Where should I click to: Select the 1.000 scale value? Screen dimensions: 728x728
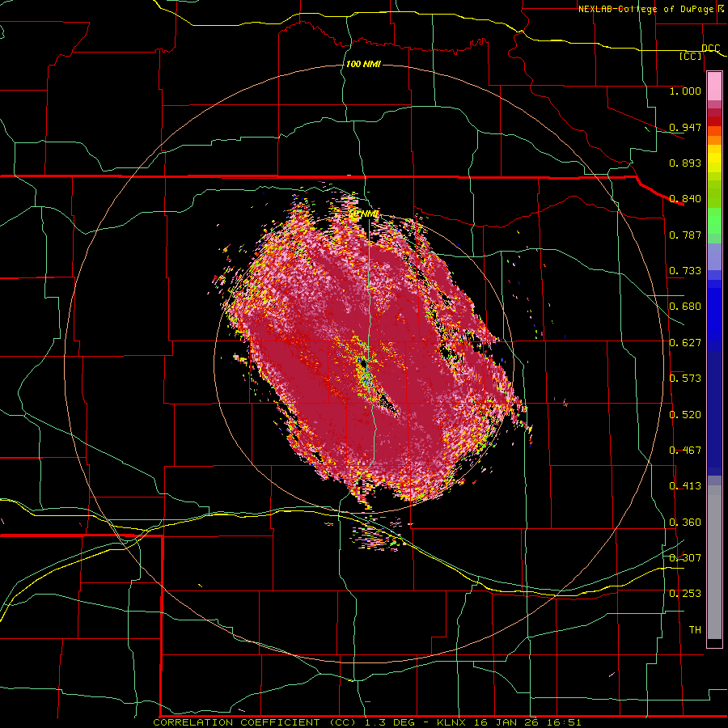tap(685, 91)
